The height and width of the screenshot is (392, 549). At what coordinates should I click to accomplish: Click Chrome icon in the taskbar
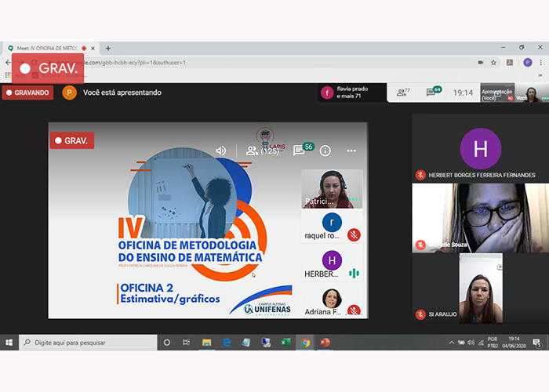[x=305, y=343]
